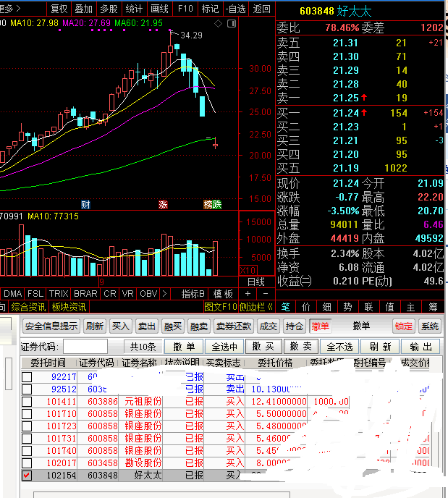The width and height of the screenshot is (448, 498).
Task: Open the 多股 view
Action: tap(109, 9)
